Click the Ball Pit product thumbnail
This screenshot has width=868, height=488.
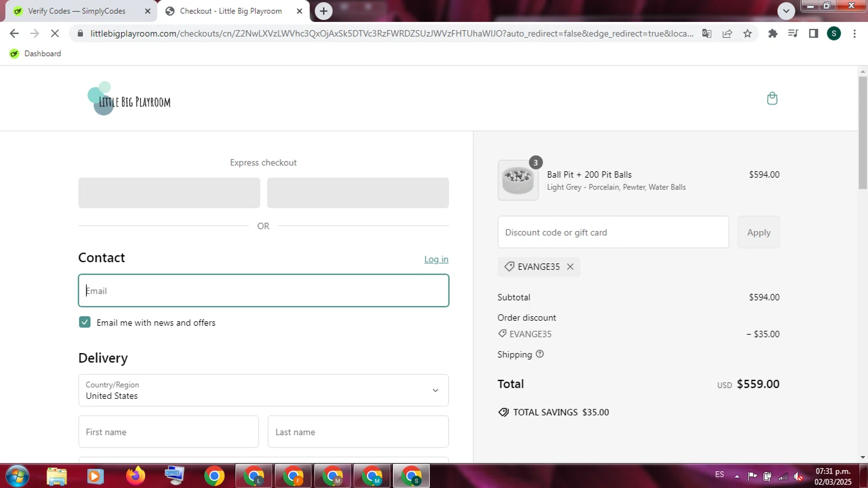[518, 181]
